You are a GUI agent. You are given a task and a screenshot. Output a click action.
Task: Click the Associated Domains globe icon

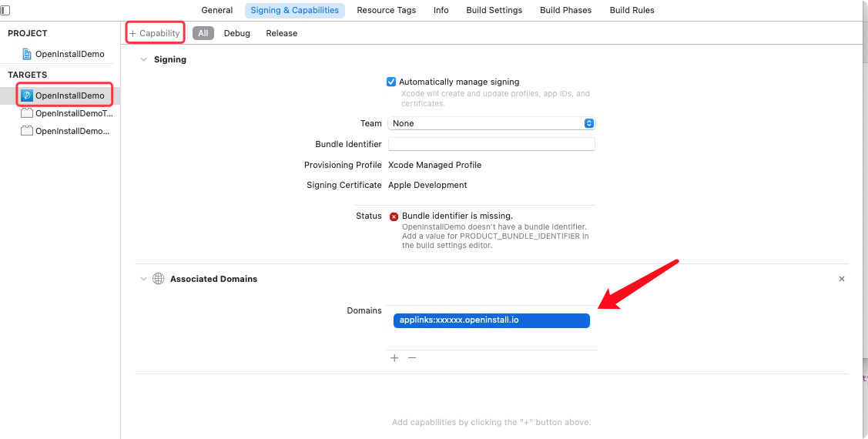158,279
